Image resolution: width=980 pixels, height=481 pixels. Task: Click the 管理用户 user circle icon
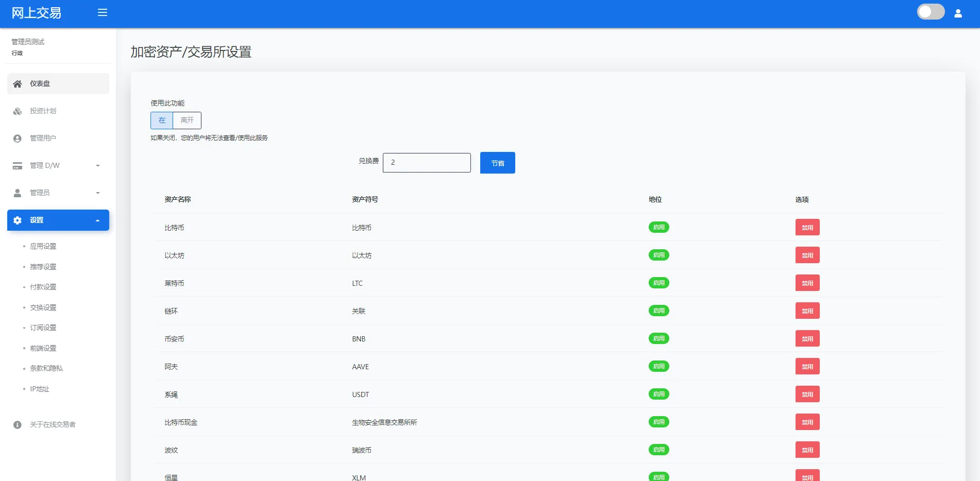(x=18, y=139)
